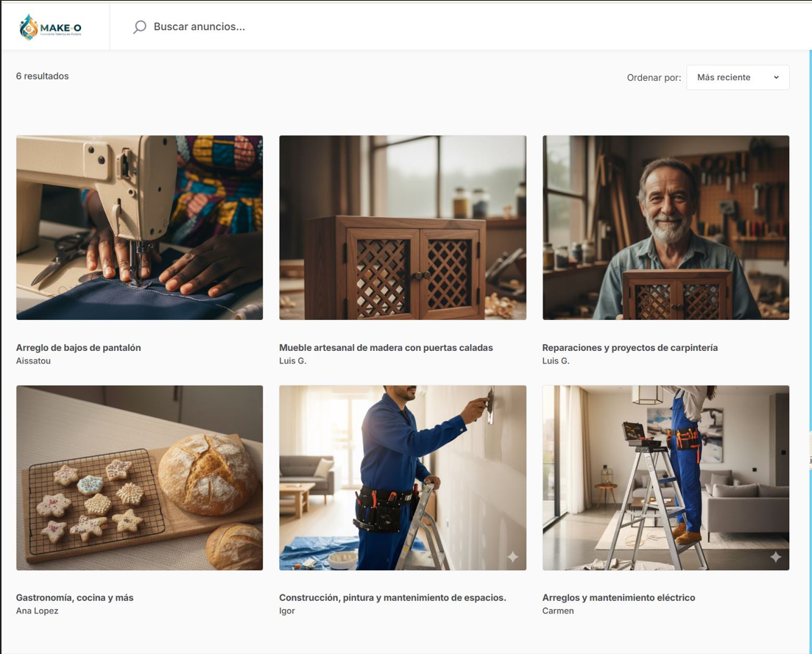Click sparkle icon on the electrician image

point(775,558)
